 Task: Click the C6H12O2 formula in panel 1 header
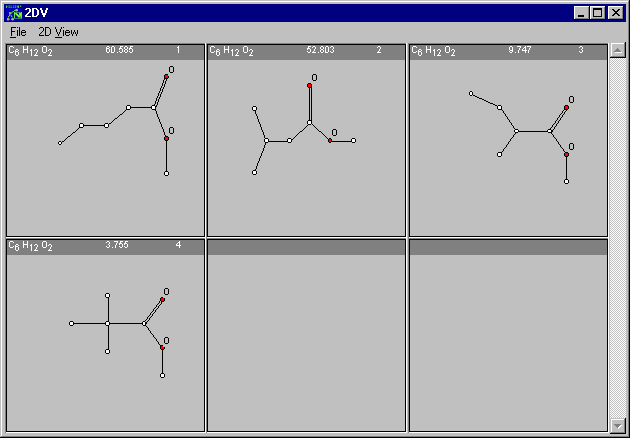click(31, 51)
